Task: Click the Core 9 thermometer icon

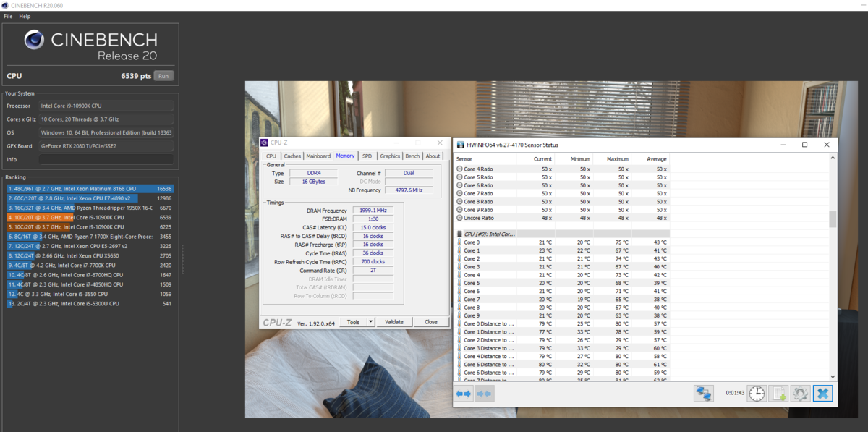Action: pyautogui.click(x=460, y=315)
